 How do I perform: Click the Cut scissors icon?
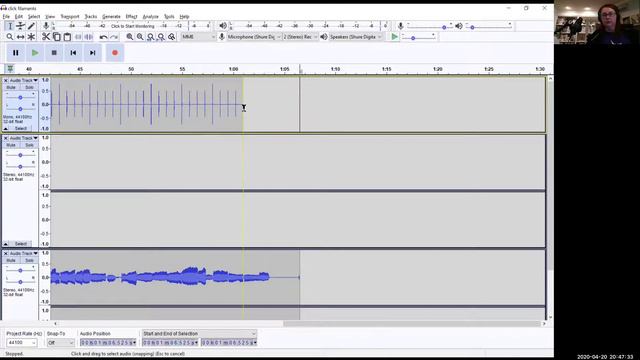pos(46,37)
